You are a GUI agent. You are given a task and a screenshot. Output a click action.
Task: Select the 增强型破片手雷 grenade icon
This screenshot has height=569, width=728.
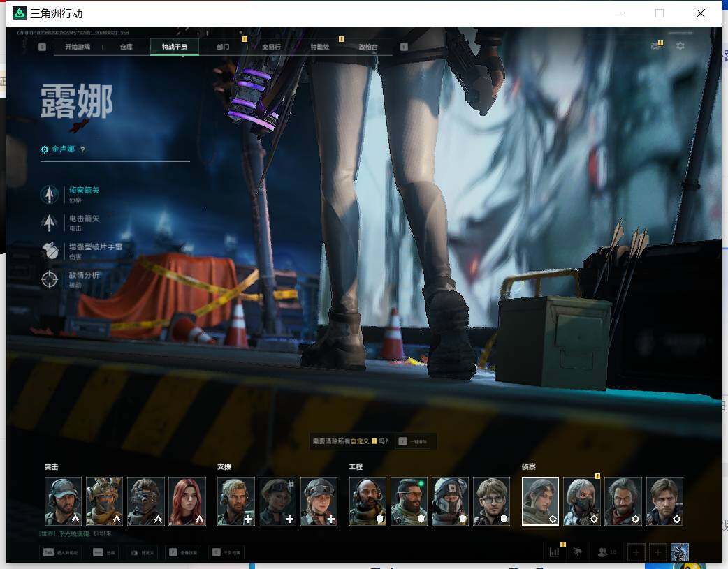click(49, 251)
